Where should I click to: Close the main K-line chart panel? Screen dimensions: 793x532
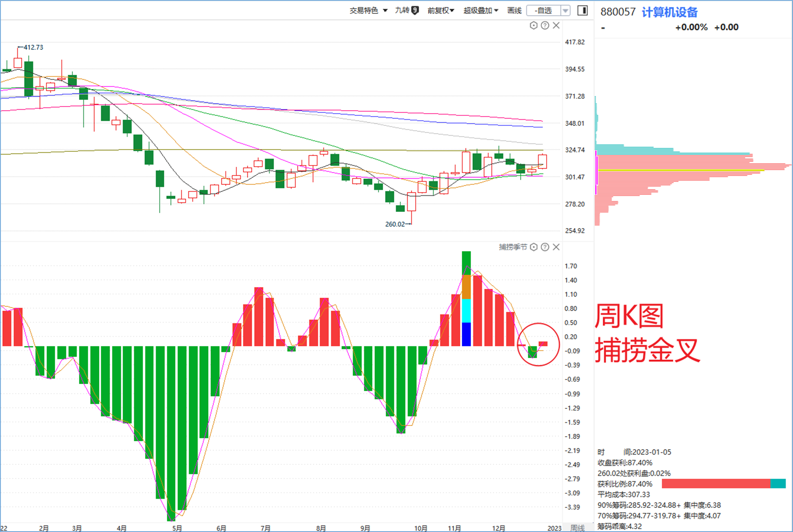click(x=556, y=25)
